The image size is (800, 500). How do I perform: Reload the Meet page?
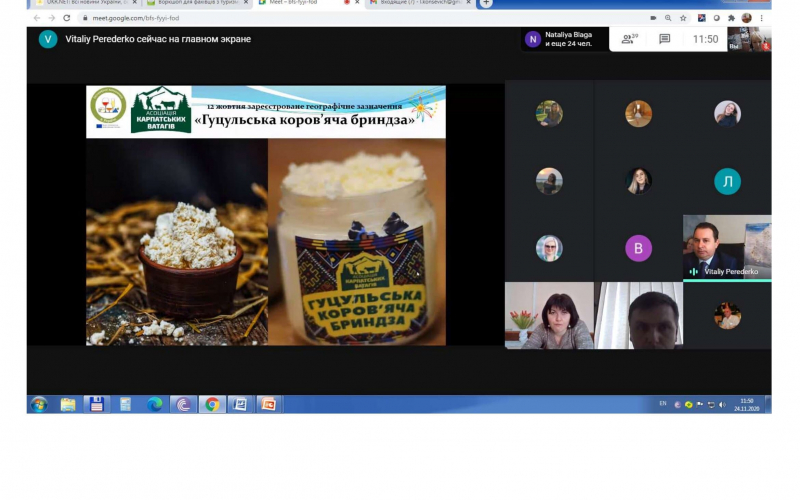pyautogui.click(x=66, y=18)
